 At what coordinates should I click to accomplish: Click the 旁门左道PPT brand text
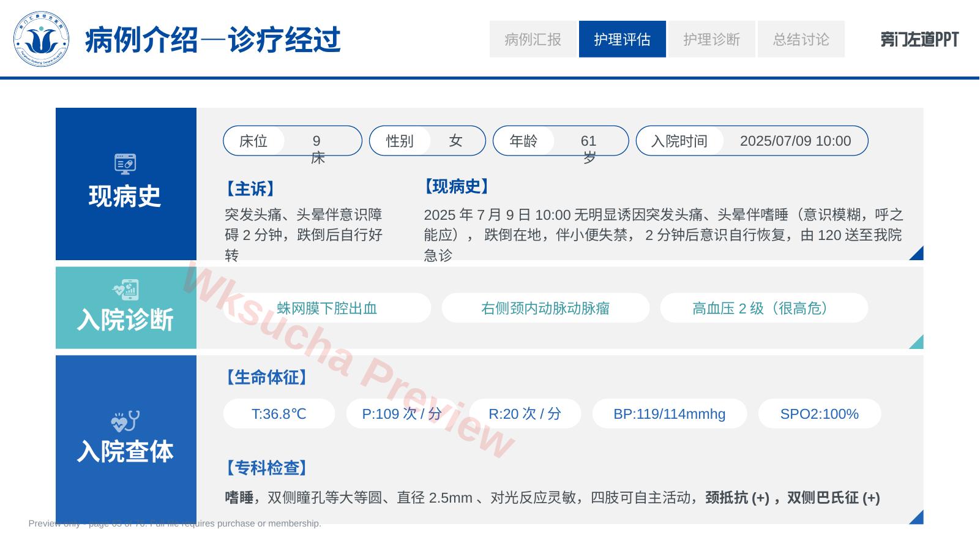click(x=919, y=40)
